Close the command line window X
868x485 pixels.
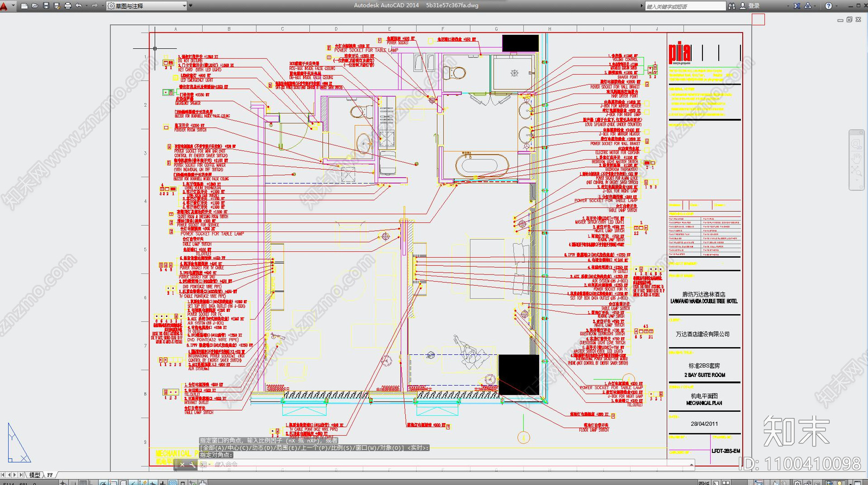pos(182,464)
